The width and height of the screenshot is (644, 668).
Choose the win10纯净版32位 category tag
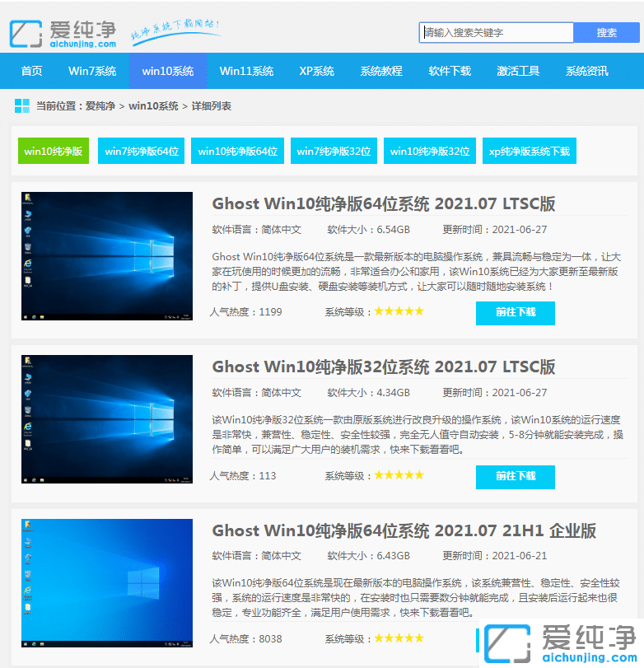430,151
